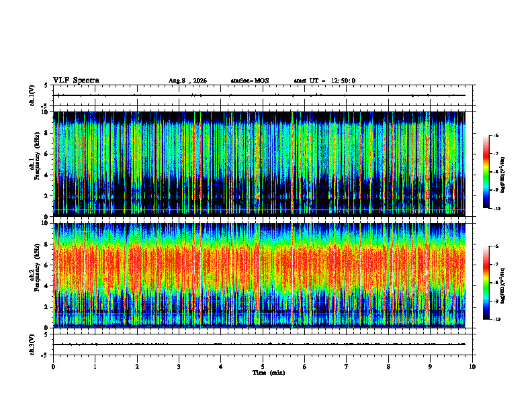This screenshot has height=411, width=532.
Task: Click the "Time (min)" axis label
Action: [x=269, y=373]
